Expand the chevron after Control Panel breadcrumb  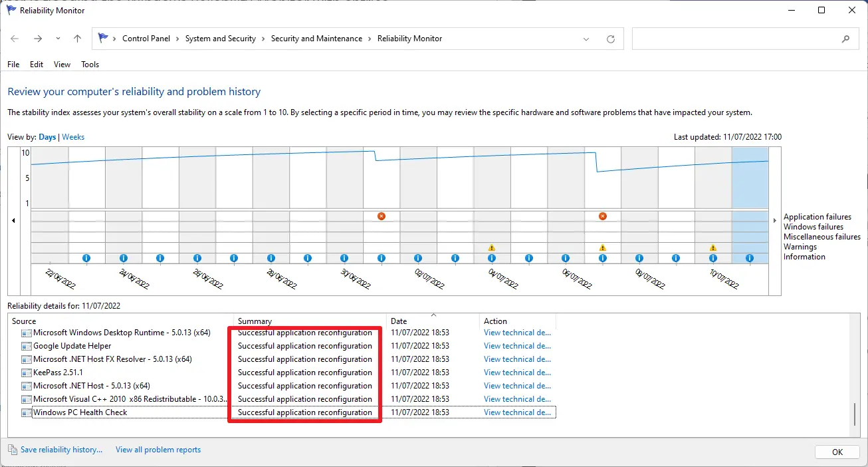pyautogui.click(x=178, y=39)
